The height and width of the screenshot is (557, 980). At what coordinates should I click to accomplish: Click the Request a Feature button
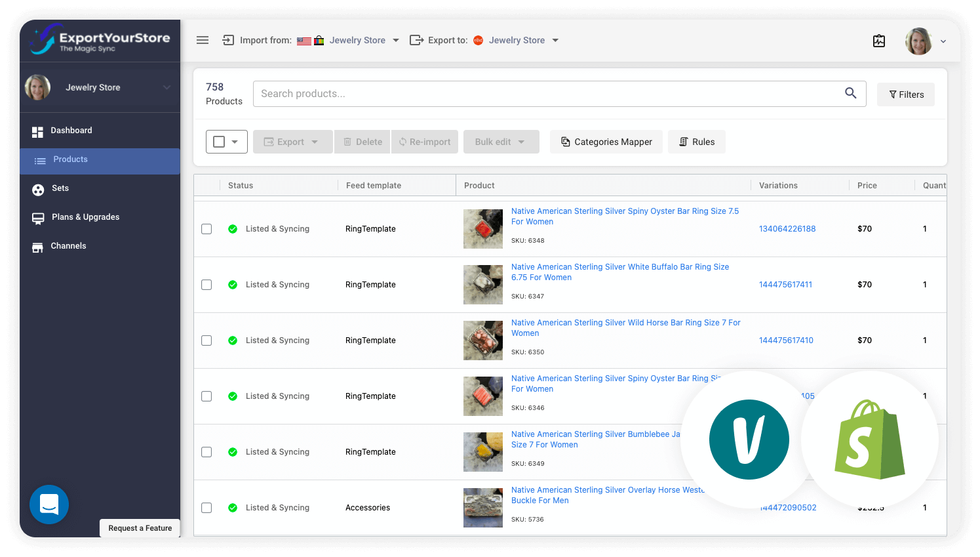pyautogui.click(x=140, y=528)
